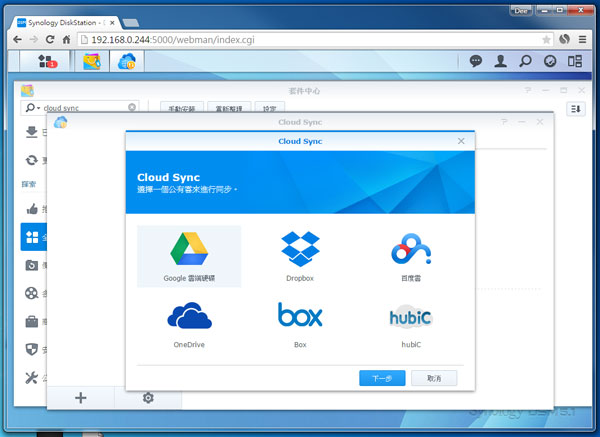600x437 pixels.
Task: Select Google Drive as cloud provider
Action: pyautogui.click(x=188, y=255)
